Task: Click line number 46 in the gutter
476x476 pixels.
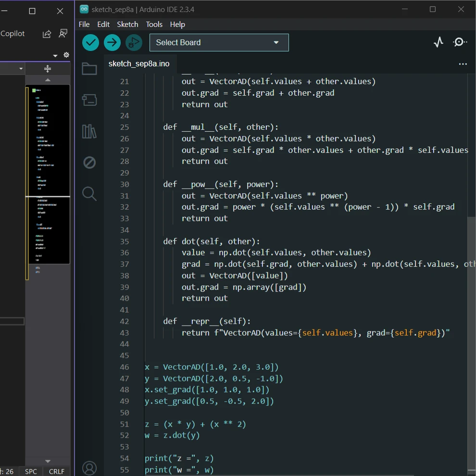Action: click(x=125, y=367)
